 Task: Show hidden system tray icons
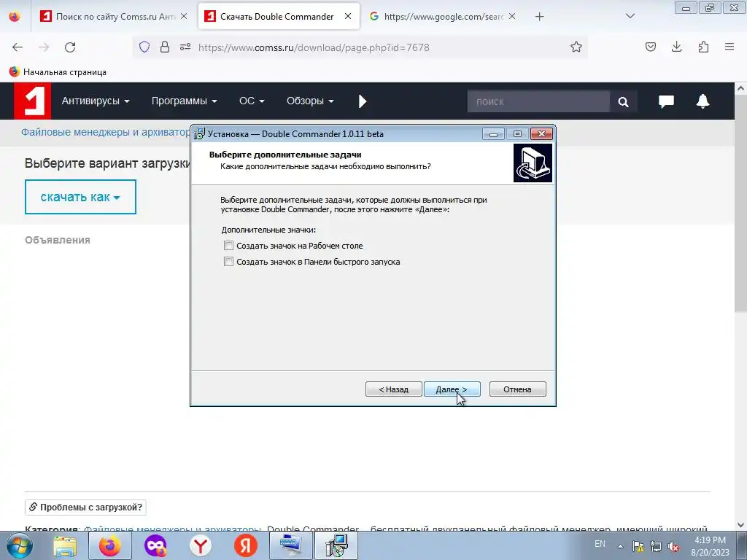[x=621, y=546]
